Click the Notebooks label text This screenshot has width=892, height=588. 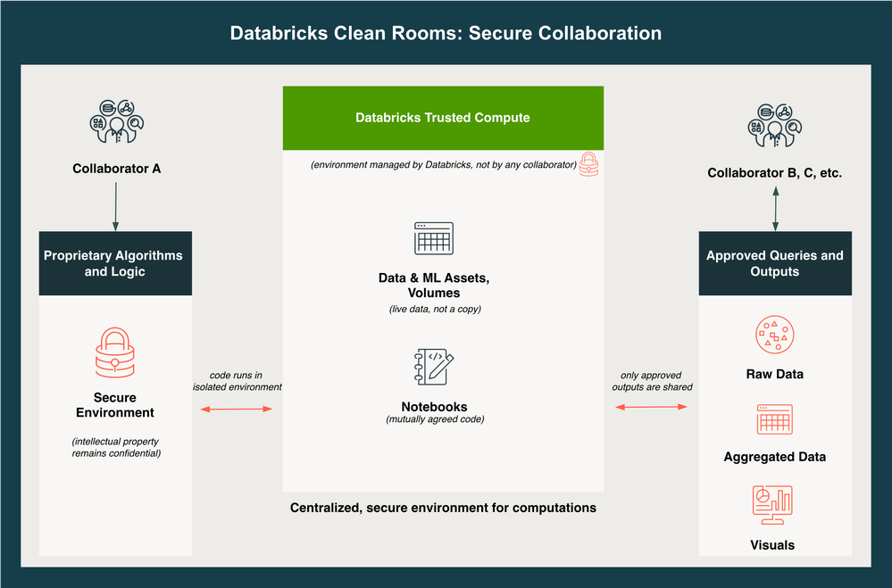435,407
